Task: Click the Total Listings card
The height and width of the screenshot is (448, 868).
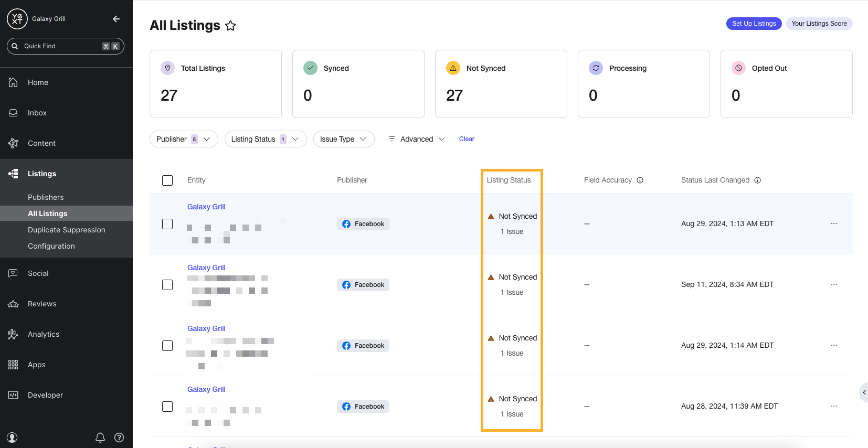Action: click(x=216, y=84)
